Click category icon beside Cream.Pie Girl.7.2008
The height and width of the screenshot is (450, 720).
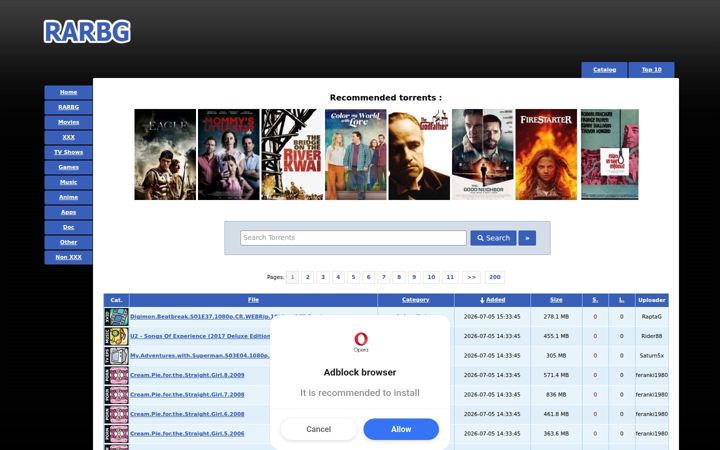[x=116, y=395]
